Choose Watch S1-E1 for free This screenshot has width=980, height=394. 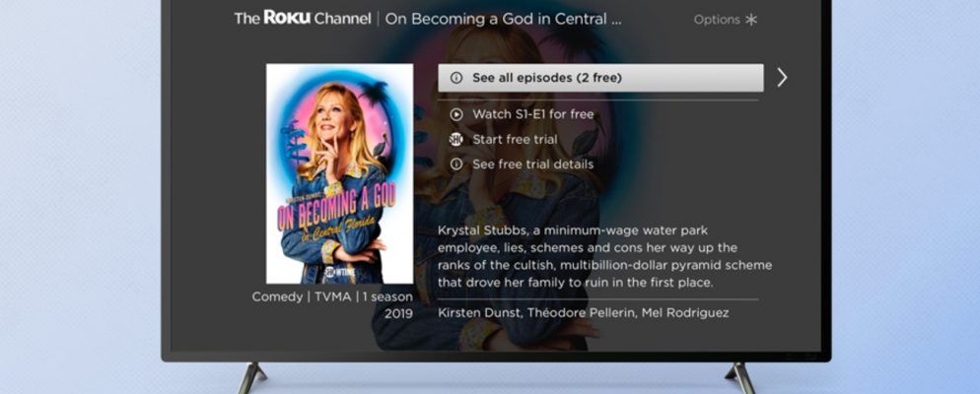(533, 114)
